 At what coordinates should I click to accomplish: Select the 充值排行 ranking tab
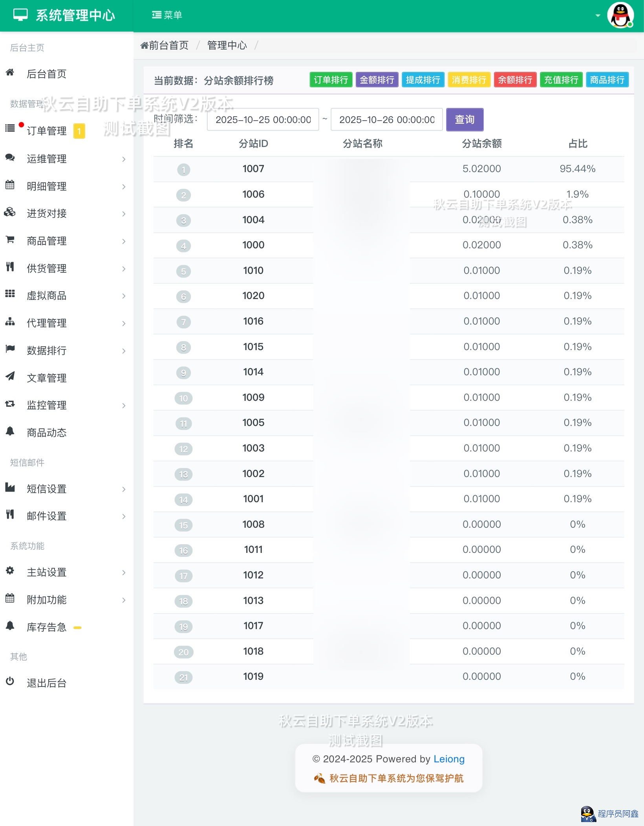click(x=561, y=80)
